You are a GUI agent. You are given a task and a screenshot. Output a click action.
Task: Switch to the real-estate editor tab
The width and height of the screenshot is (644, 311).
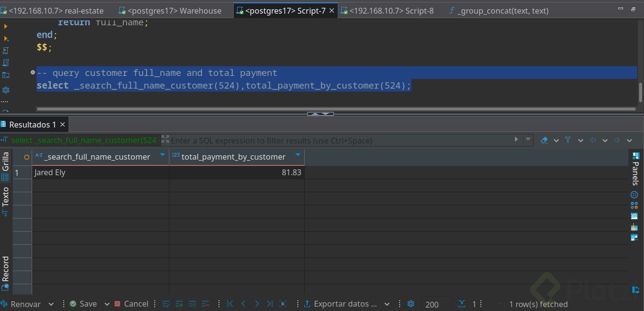53,10
